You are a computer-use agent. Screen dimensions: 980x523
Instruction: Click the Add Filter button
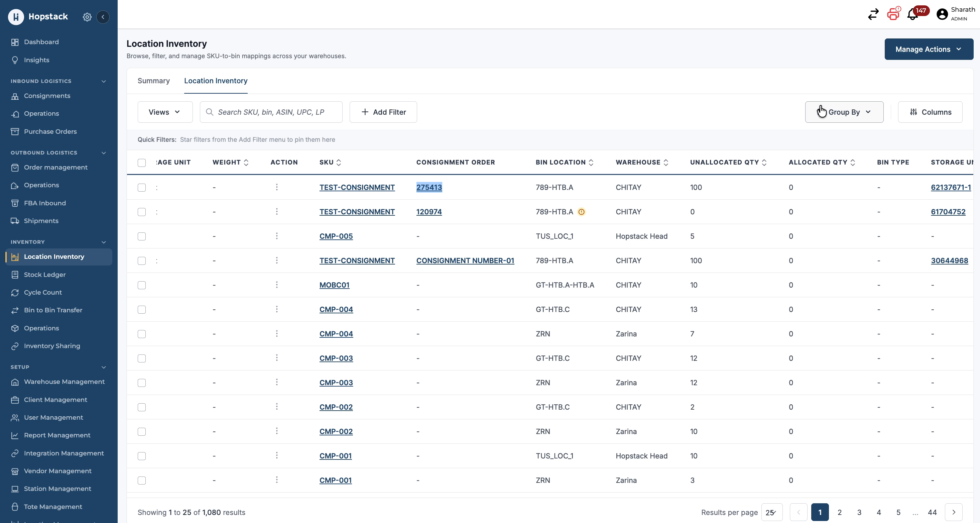[x=383, y=112]
